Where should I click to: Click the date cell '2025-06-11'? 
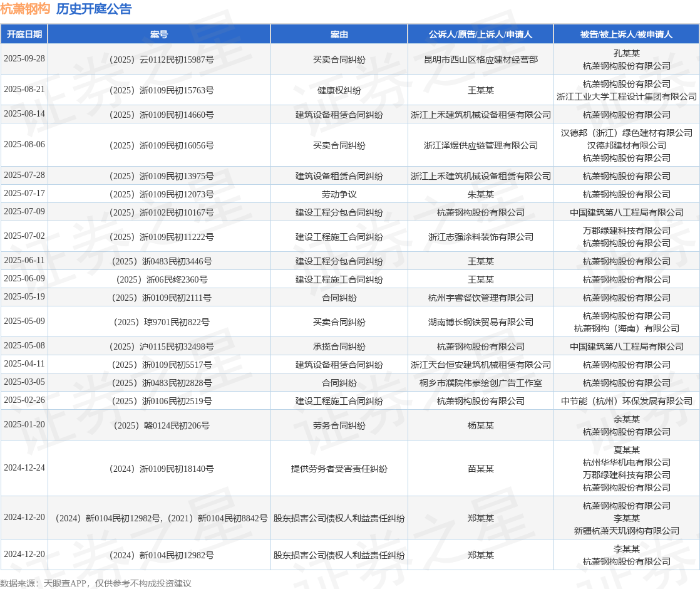(x=24, y=261)
